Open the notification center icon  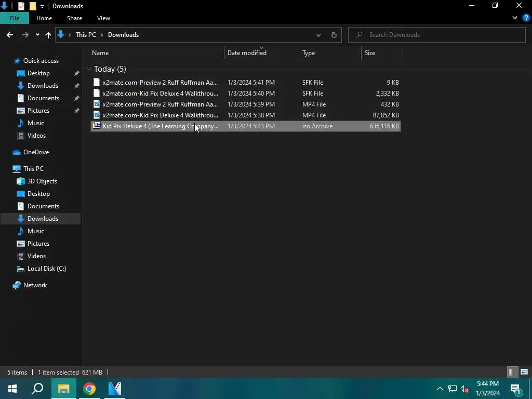point(515,389)
